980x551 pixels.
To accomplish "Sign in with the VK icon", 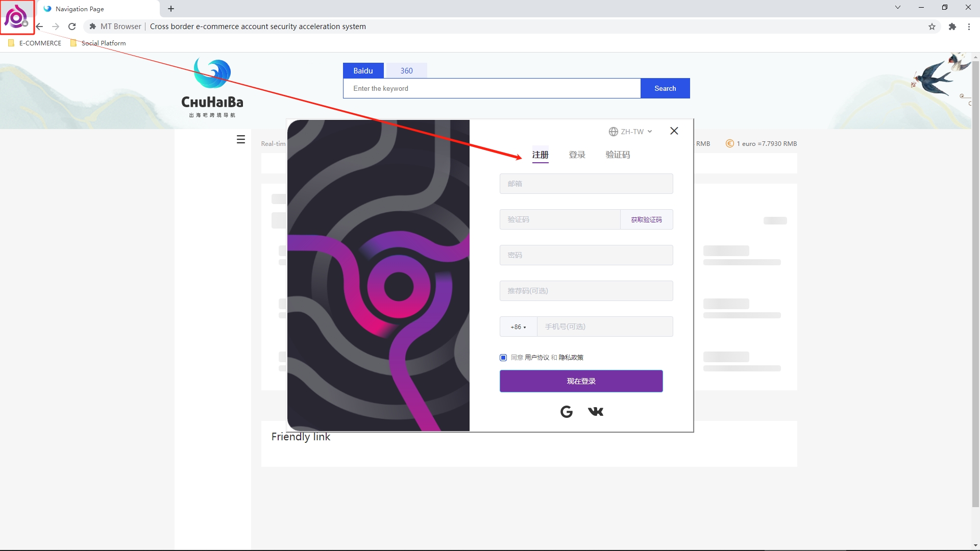I will click(596, 412).
